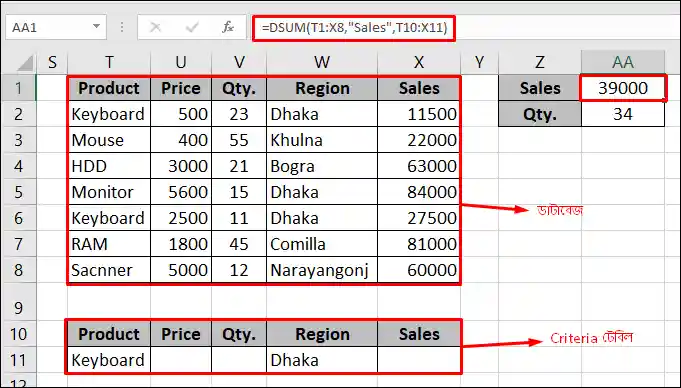The width and height of the screenshot is (681, 388).
Task: Select the Region header in criteria table
Action: coord(322,334)
